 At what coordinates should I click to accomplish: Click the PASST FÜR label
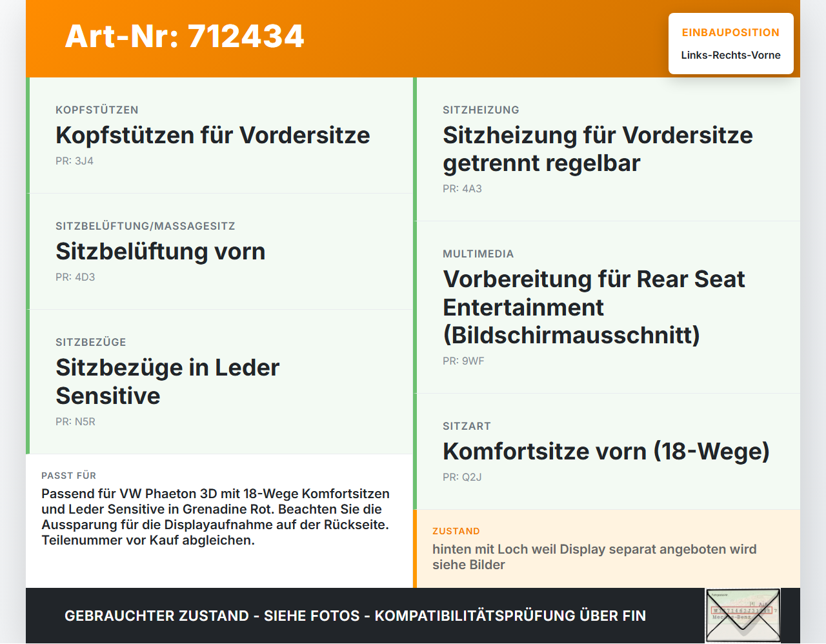coord(68,476)
